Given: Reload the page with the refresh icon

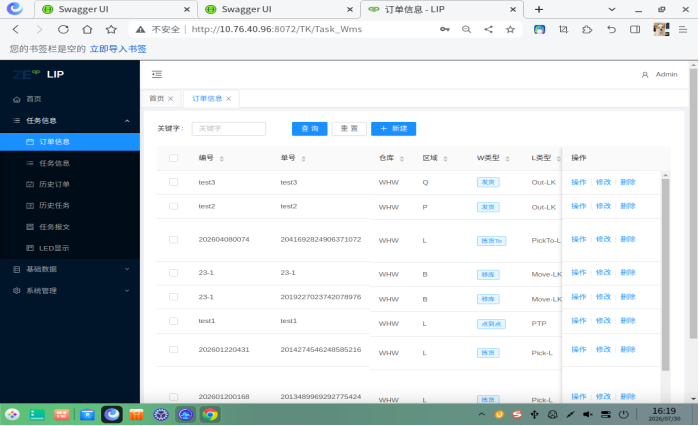Looking at the screenshot, I should point(63,29).
